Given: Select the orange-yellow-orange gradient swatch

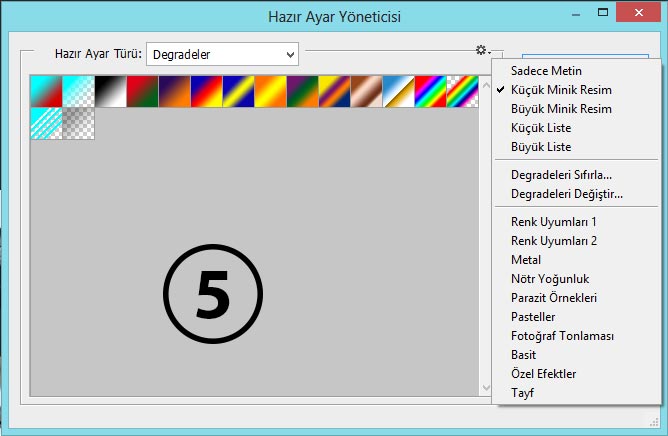Looking at the screenshot, I should click(x=271, y=91).
